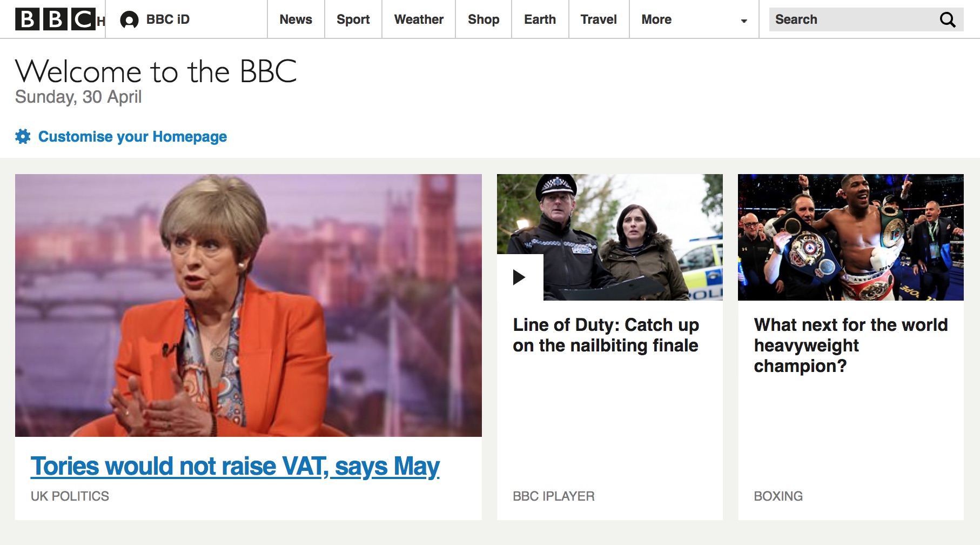Click the cog icon next to Customise
The image size is (980, 545).
(22, 137)
